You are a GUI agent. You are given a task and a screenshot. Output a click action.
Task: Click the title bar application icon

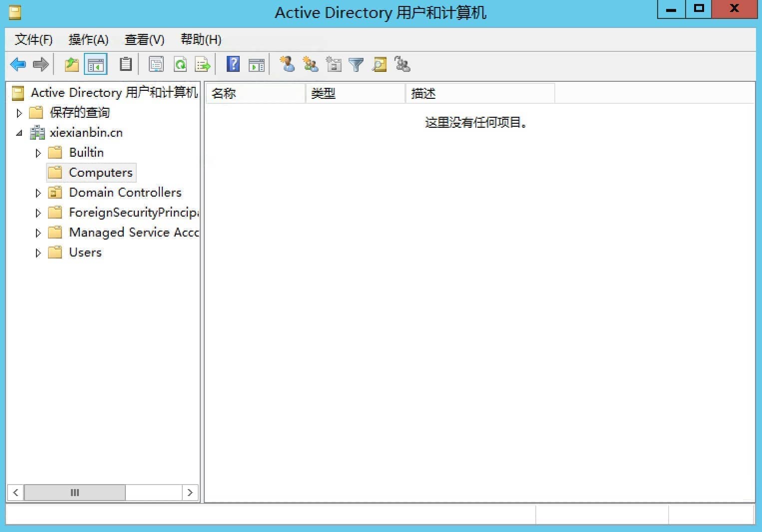coord(15,12)
